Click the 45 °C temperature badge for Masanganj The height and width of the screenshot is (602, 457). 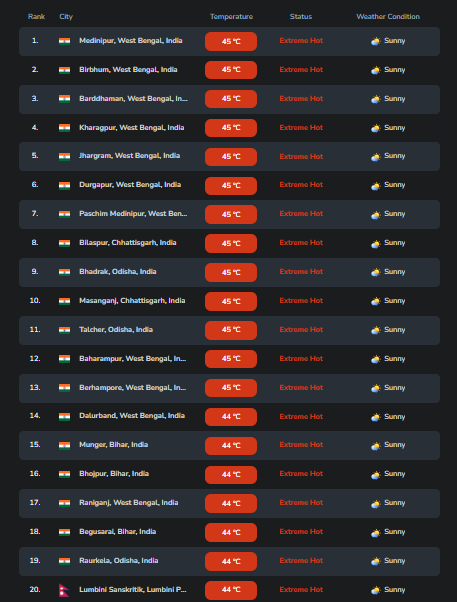tap(231, 301)
